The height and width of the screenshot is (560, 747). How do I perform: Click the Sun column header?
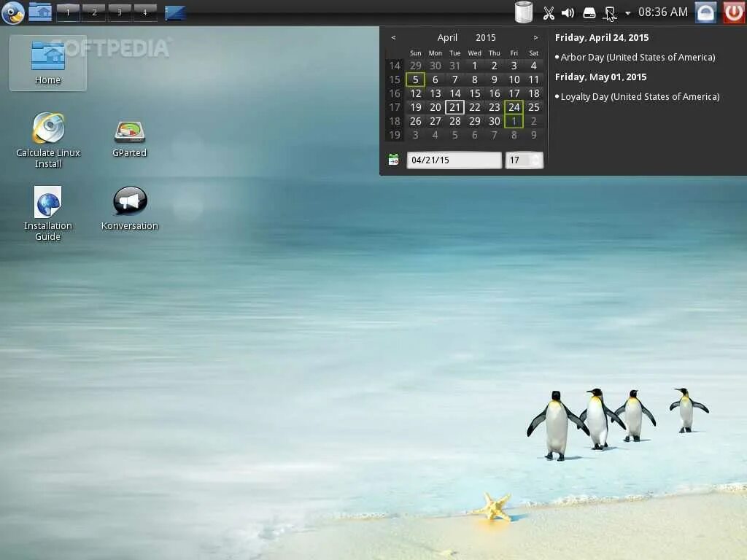point(415,52)
